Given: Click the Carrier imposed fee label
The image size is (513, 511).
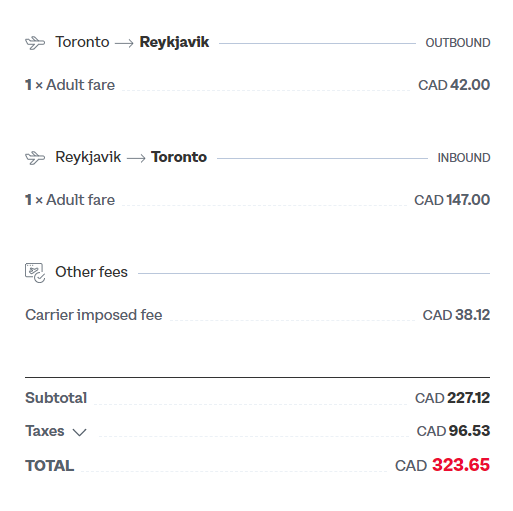Looking at the screenshot, I should (x=94, y=315).
